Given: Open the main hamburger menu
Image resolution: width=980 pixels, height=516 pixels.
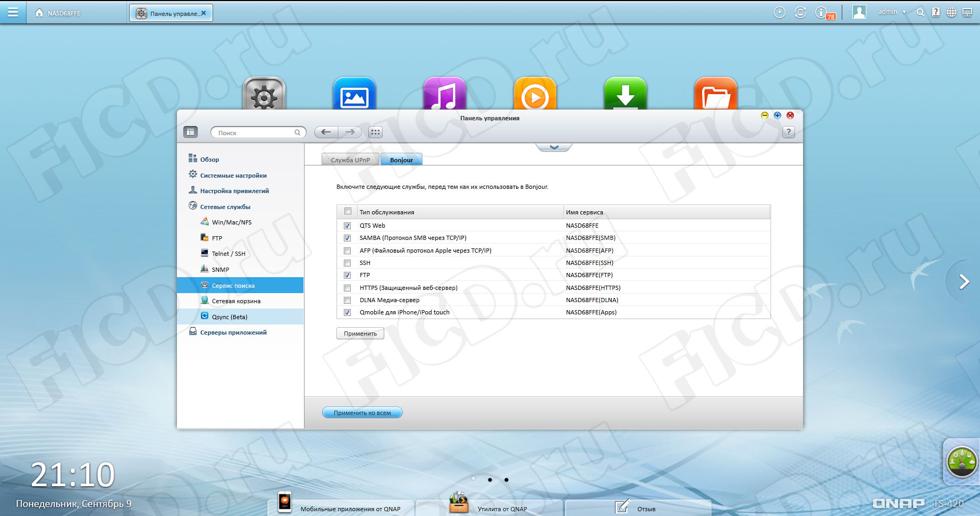Looking at the screenshot, I should [x=13, y=12].
